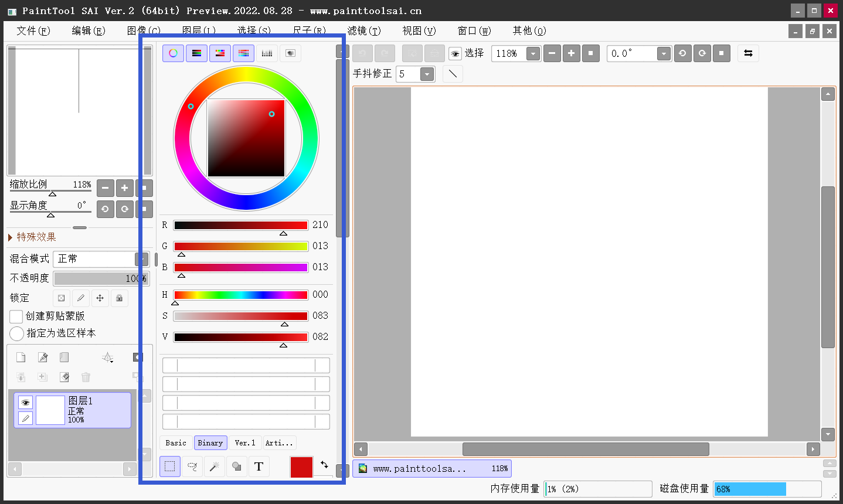
Task: Click the H hue slider
Action: pyautogui.click(x=241, y=295)
